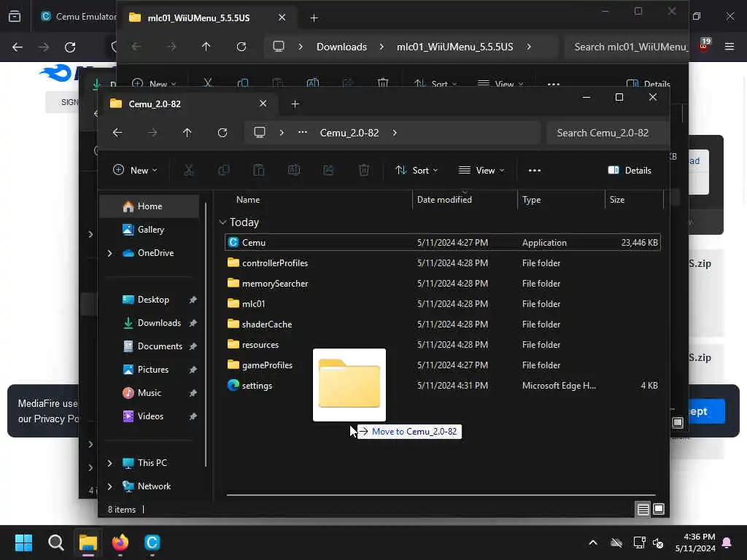Open Documents in the navigation pane
Viewport: 747px width, 560px height.
150,346
